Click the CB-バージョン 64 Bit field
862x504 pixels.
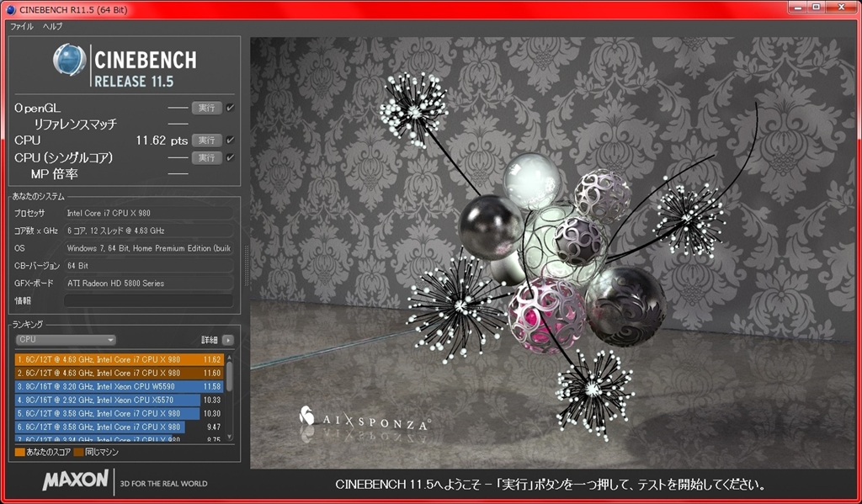coord(148,266)
